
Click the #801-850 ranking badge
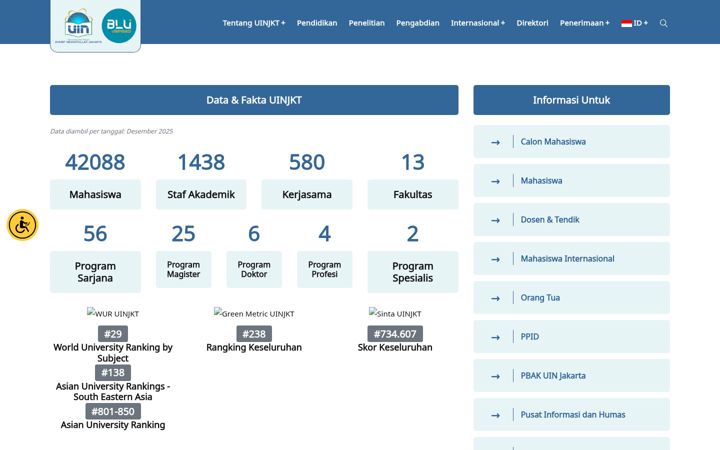(x=113, y=411)
